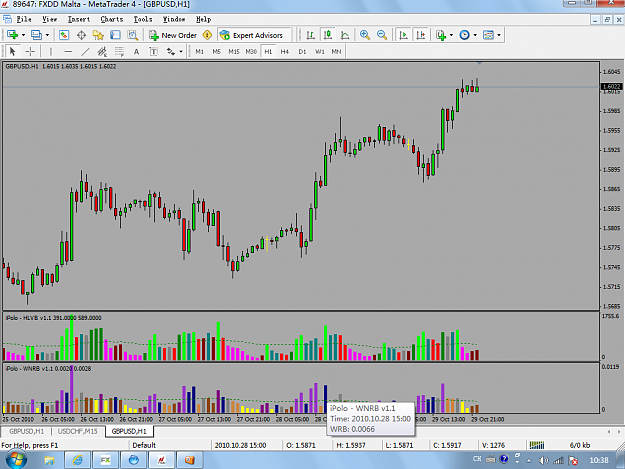The image size is (625, 469).
Task: Open the Periodicity clock dropdown arrow
Action: click(475, 35)
